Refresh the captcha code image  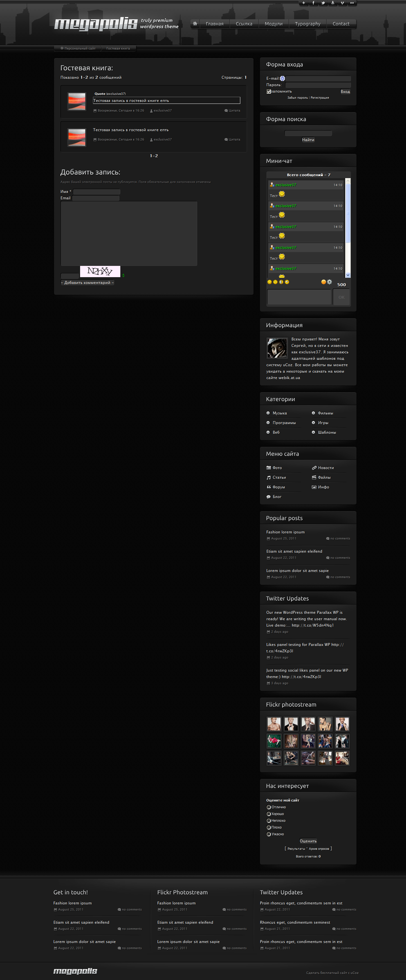click(x=123, y=276)
